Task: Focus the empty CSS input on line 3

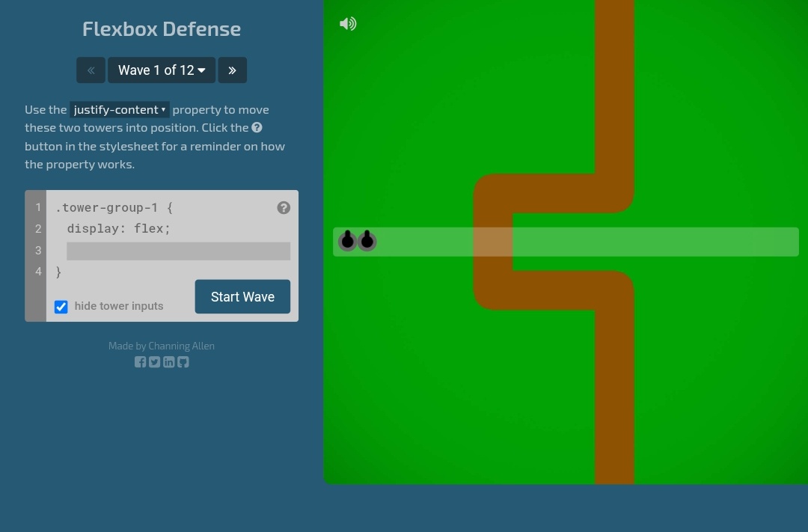Action: click(x=178, y=251)
